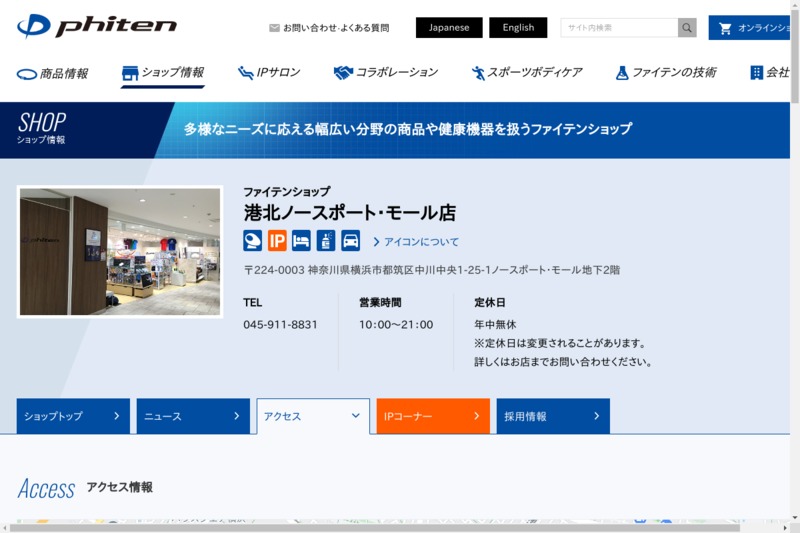Click the SHOP ショップ情報 banner heading
800x533 pixels.
click(41, 129)
